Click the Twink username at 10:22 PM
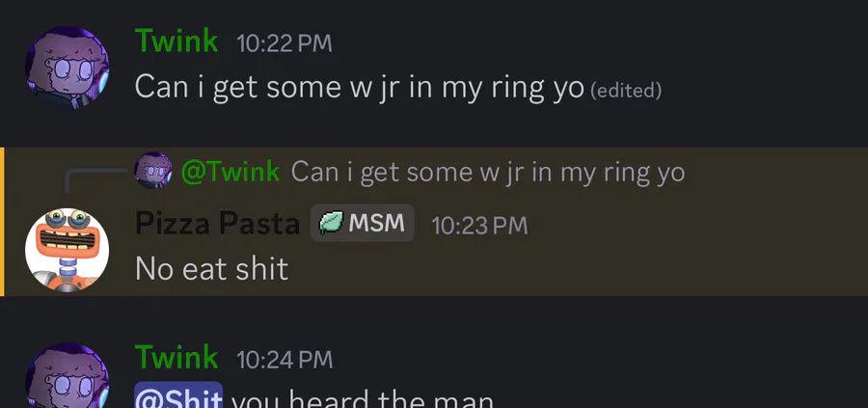The height and width of the screenshot is (408, 868). 176,41
